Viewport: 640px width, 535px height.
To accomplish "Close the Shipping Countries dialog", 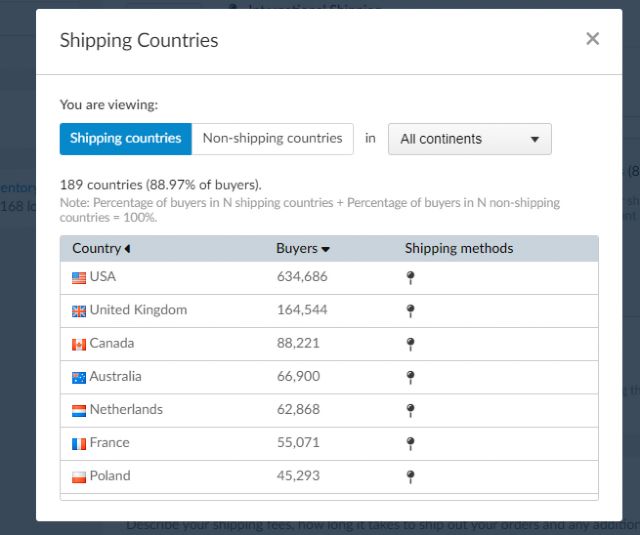I will pyautogui.click(x=592, y=39).
